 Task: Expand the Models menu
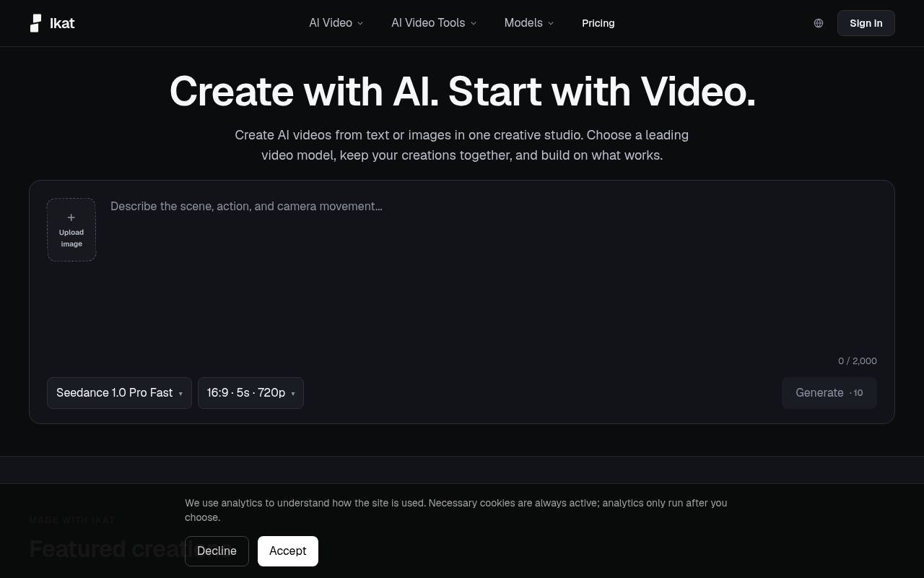click(529, 23)
